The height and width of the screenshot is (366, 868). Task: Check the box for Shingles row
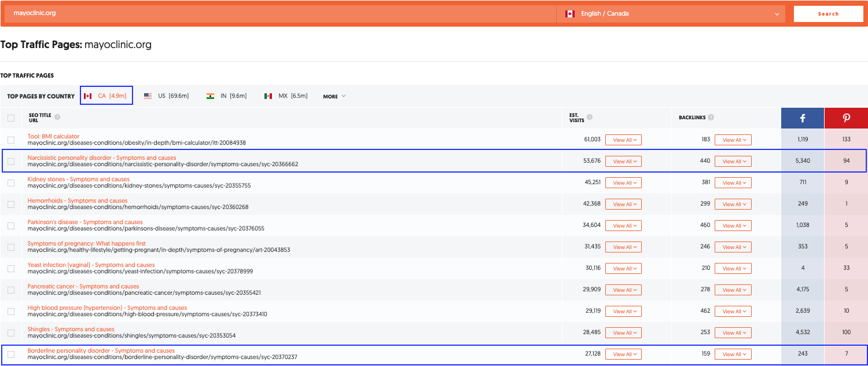(11, 332)
